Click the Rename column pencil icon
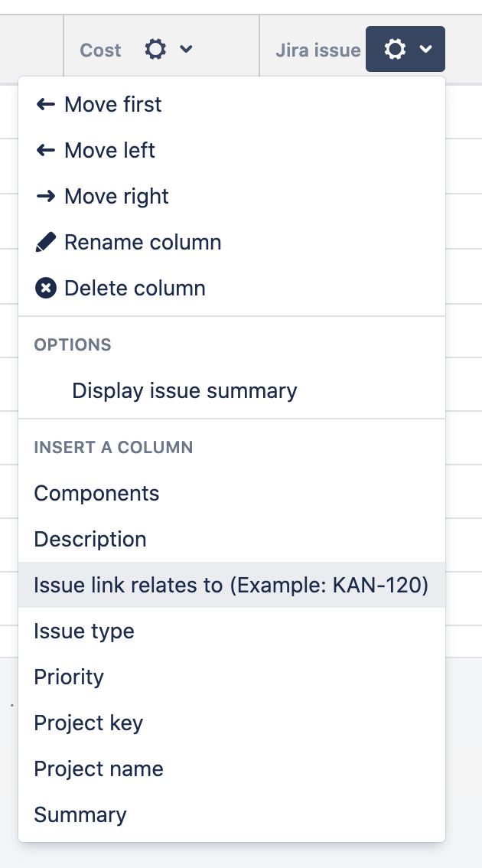 (x=46, y=243)
